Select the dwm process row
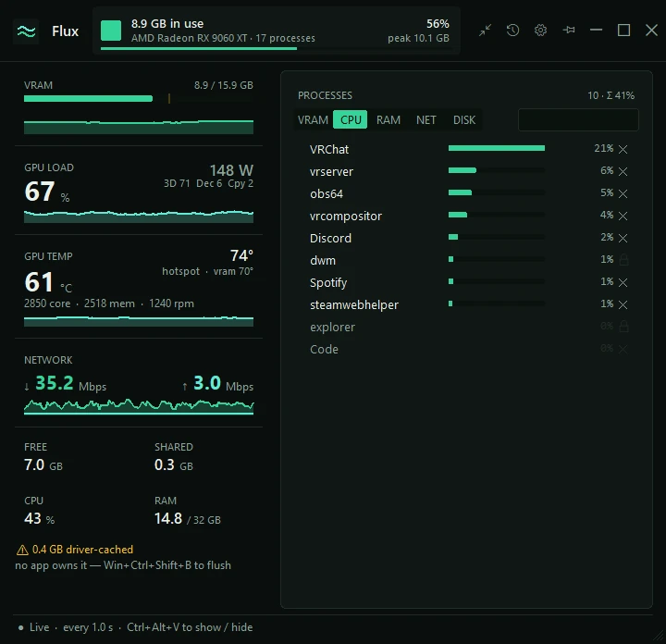 tap(466, 260)
